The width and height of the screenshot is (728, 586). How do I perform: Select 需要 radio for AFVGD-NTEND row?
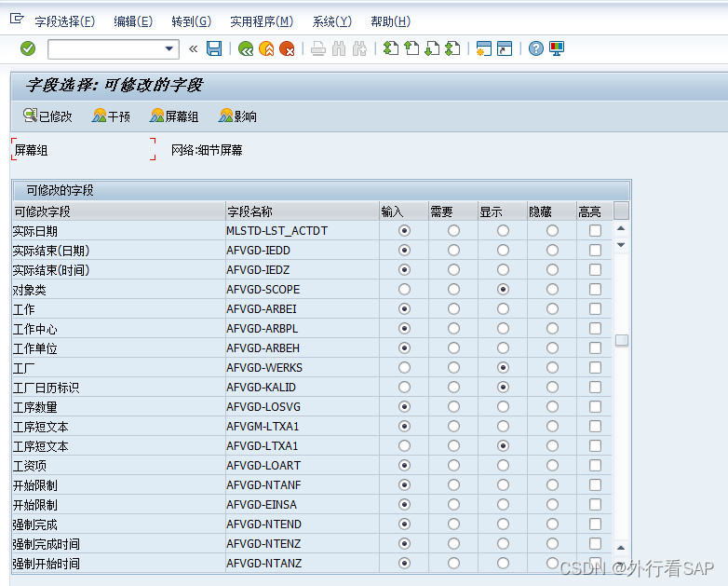click(453, 525)
